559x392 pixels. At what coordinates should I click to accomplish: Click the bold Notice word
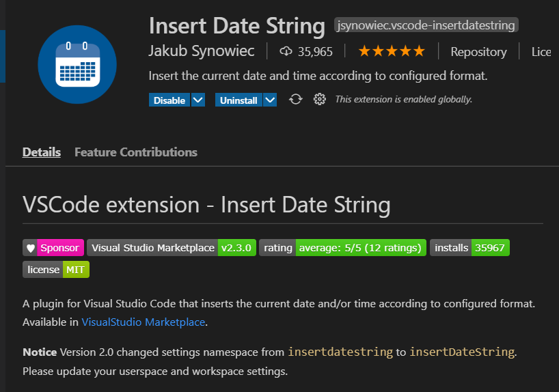click(x=40, y=352)
